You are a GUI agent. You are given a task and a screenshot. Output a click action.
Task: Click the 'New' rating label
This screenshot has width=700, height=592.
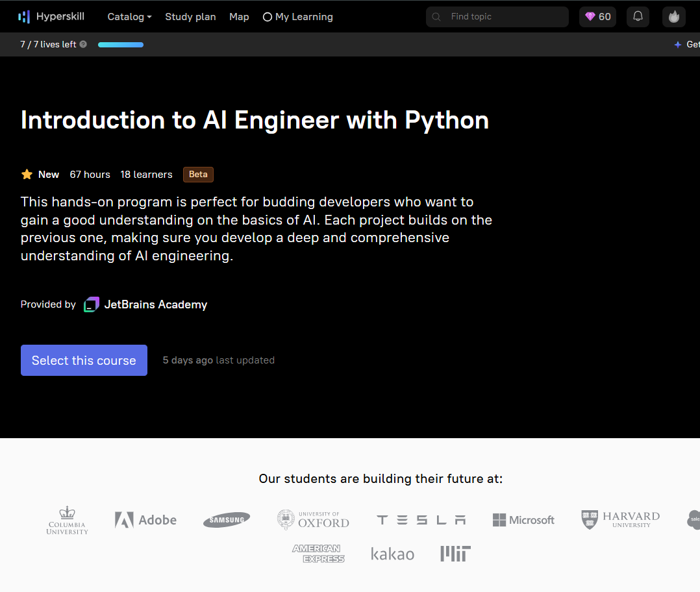pos(49,175)
